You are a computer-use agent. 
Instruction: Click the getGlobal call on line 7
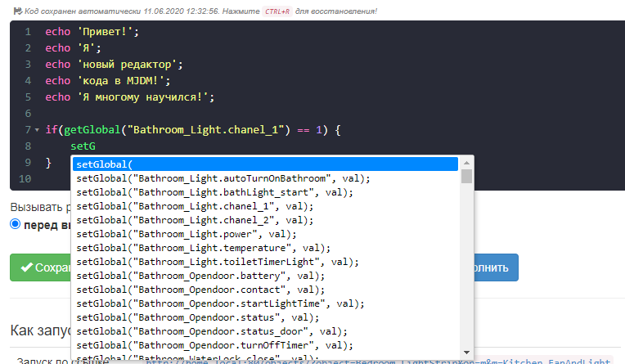(x=92, y=130)
